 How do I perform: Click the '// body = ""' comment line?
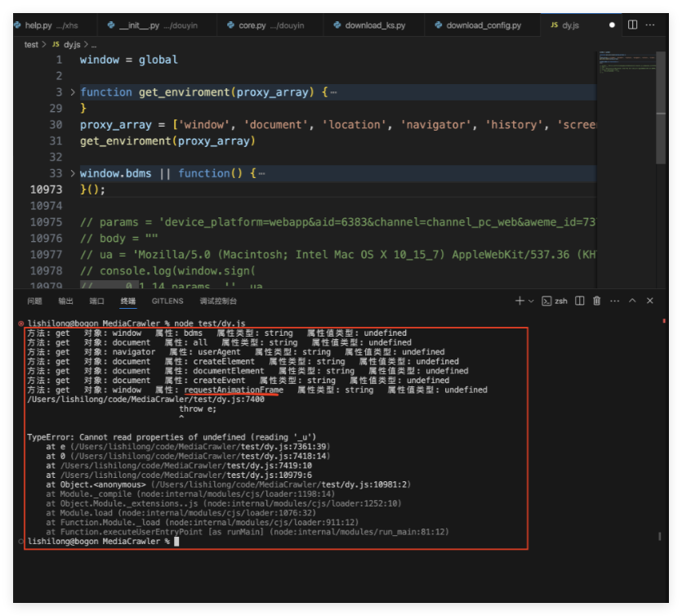[118, 239]
